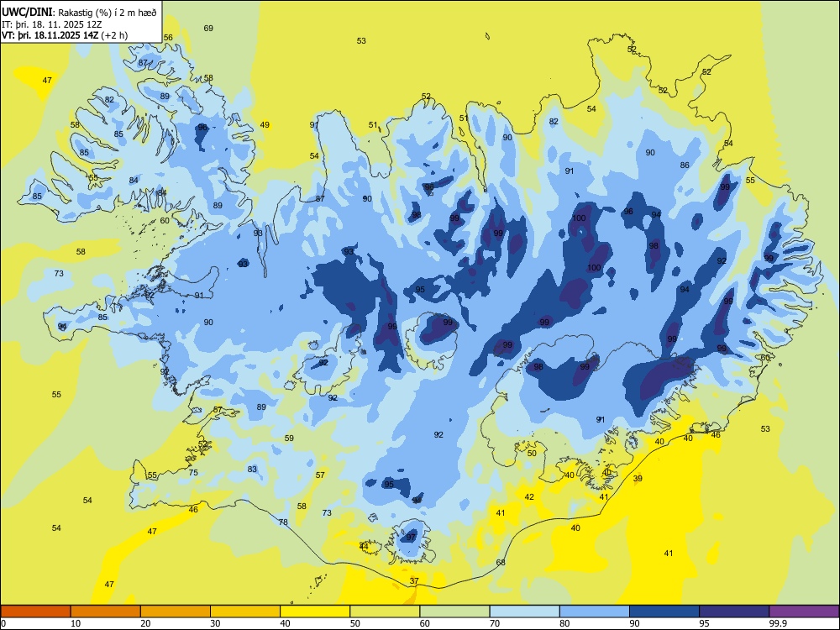Click the 60–70 pale green legend swatch
Viewport: 840px width, 630px height.
click(454, 612)
